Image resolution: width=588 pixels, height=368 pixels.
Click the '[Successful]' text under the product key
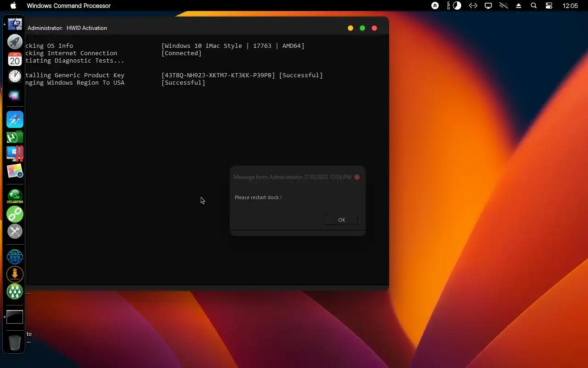(183, 82)
